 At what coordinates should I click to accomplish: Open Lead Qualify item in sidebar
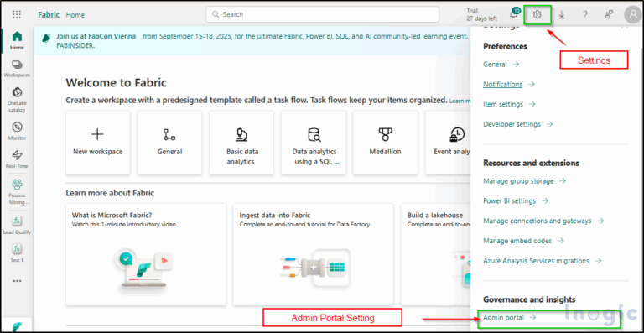click(x=17, y=226)
